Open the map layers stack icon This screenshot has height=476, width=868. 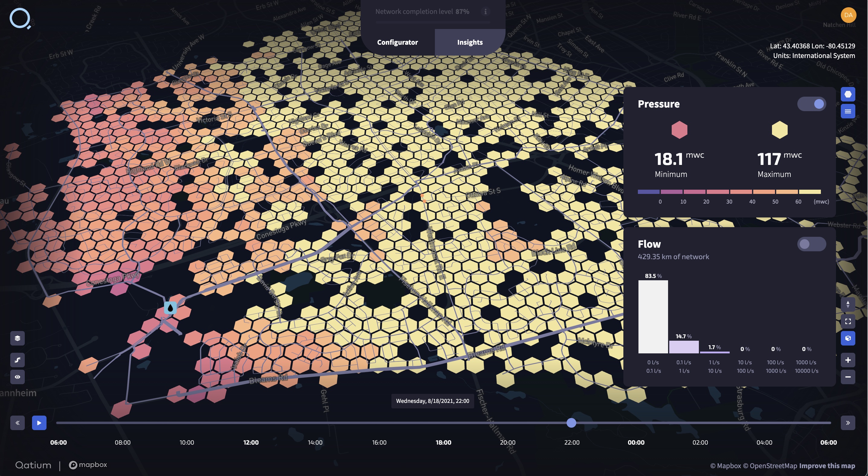[18, 338]
